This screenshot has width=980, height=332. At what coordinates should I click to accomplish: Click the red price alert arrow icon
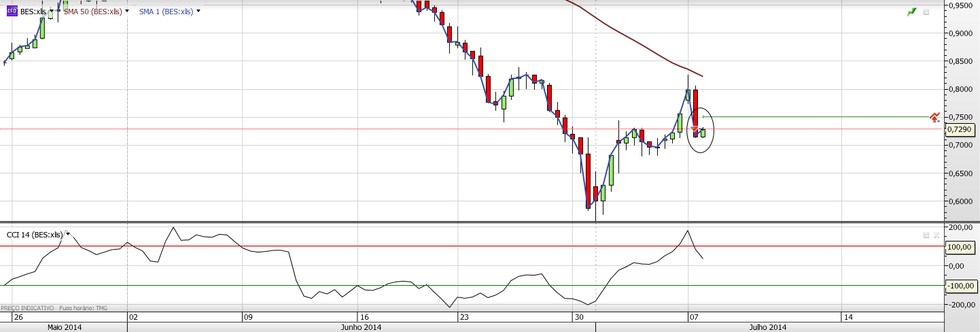point(935,118)
